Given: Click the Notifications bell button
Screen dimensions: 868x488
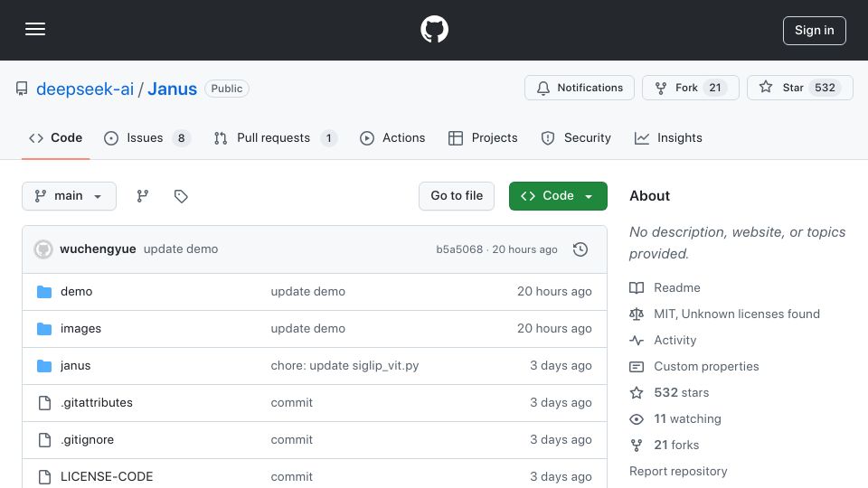Looking at the screenshot, I should tap(579, 88).
